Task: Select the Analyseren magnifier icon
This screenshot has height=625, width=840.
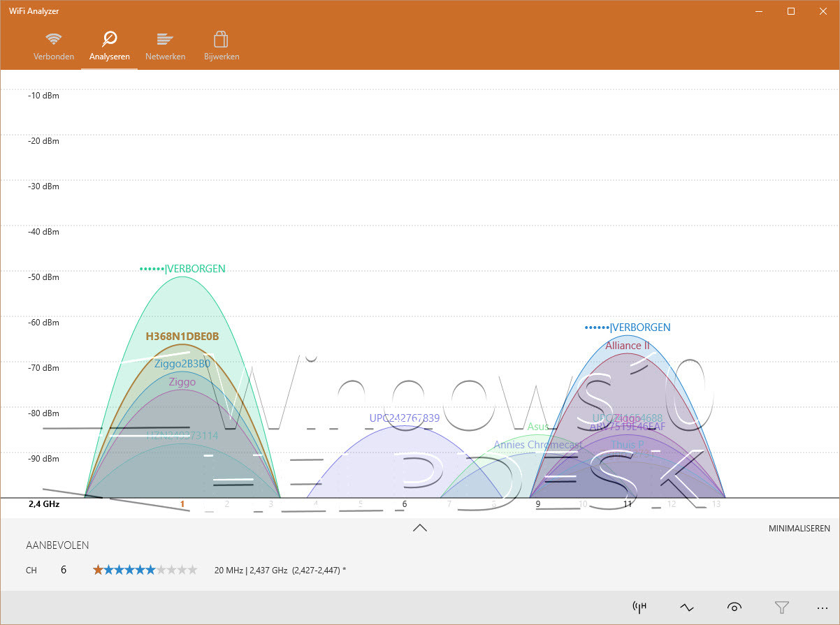Action: point(109,38)
